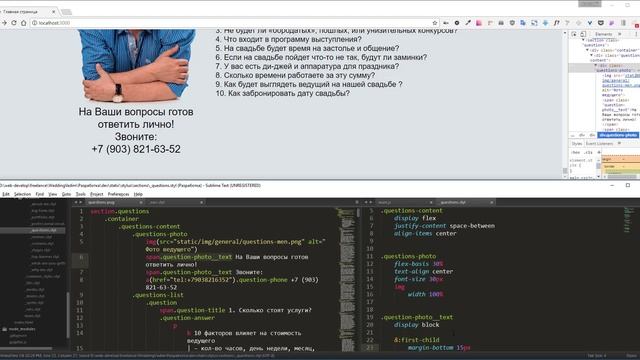Open the Event Listeners tab in DevTools
This screenshot has height=360, width=640.
(x=599, y=144)
